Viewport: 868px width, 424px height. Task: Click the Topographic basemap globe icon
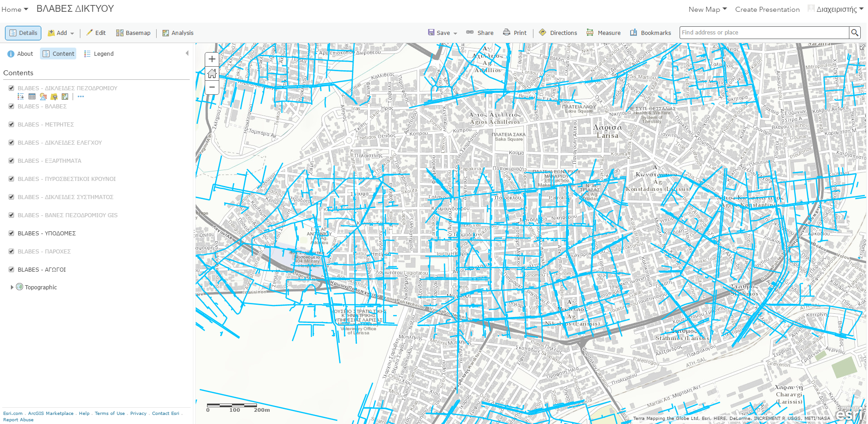point(20,287)
